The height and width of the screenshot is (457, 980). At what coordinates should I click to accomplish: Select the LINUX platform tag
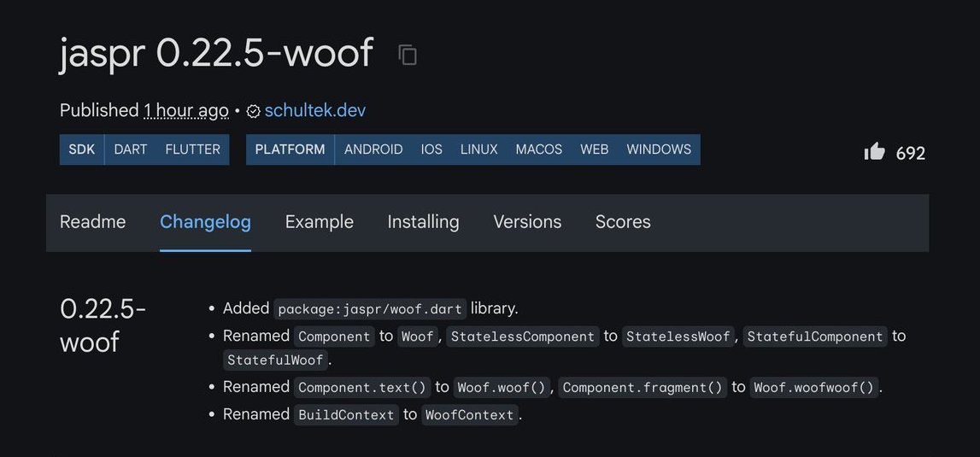(478, 149)
